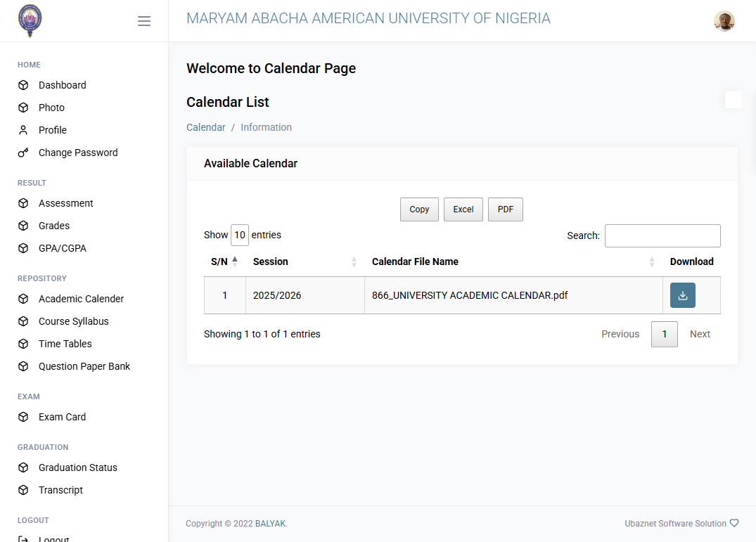This screenshot has width=756, height=542.
Task: Go to Time Tables
Action: (65, 344)
